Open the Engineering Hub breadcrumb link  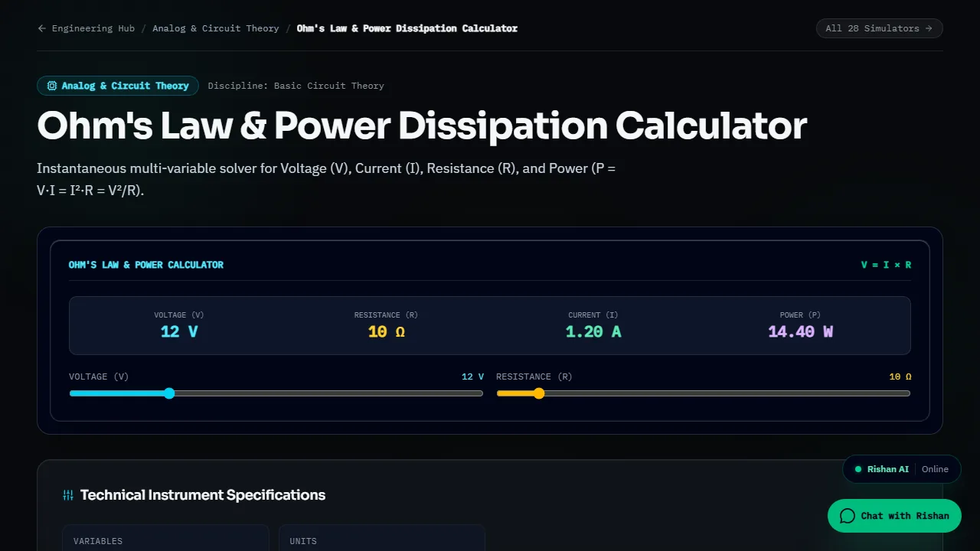coord(93,28)
